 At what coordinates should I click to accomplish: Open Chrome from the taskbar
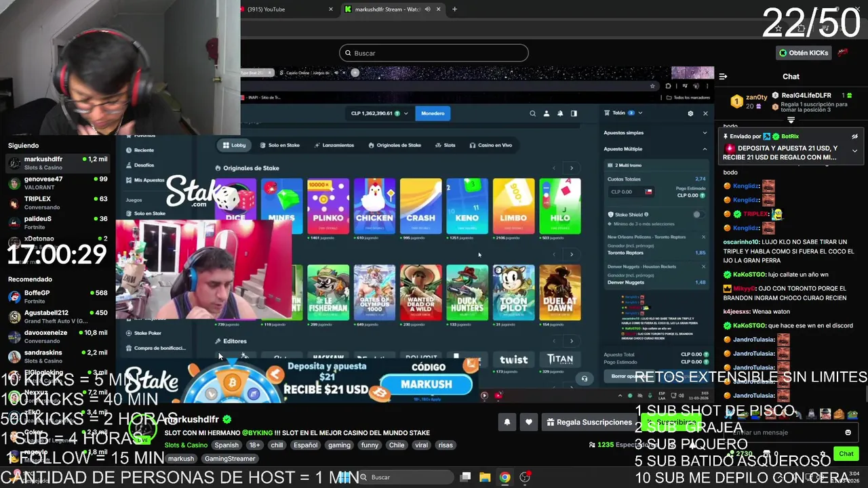pyautogui.click(x=505, y=477)
